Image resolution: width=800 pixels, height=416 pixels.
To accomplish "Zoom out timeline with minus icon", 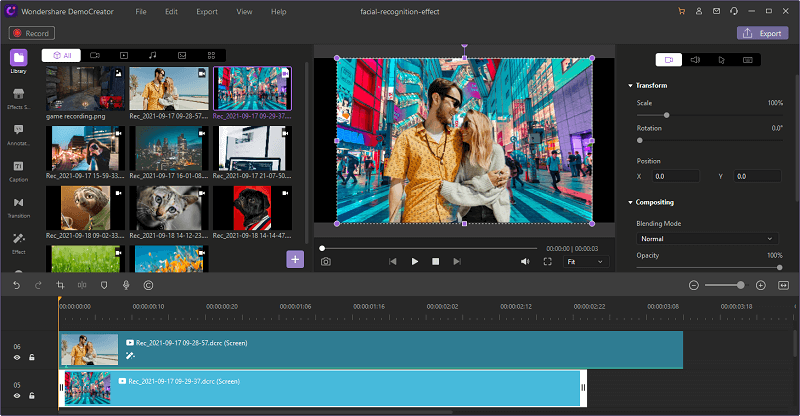I will tap(693, 285).
